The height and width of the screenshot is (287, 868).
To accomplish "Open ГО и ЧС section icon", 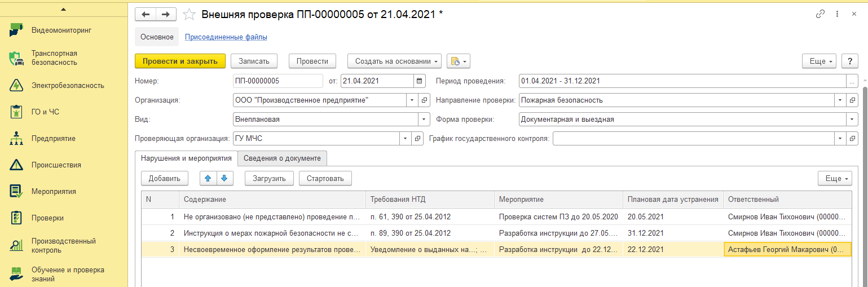I will pos(16,112).
